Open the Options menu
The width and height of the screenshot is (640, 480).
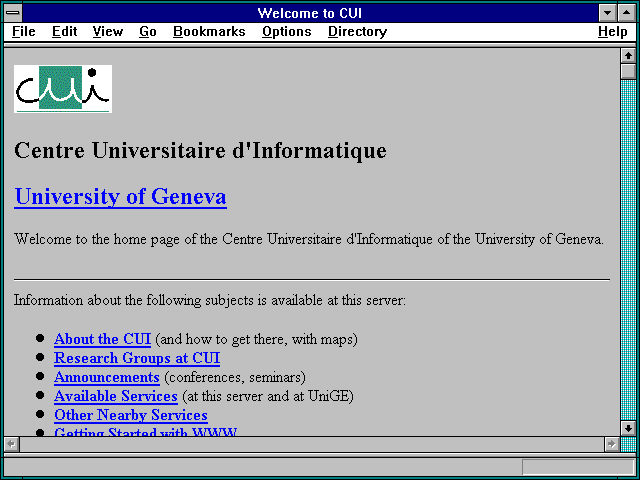[x=287, y=31]
